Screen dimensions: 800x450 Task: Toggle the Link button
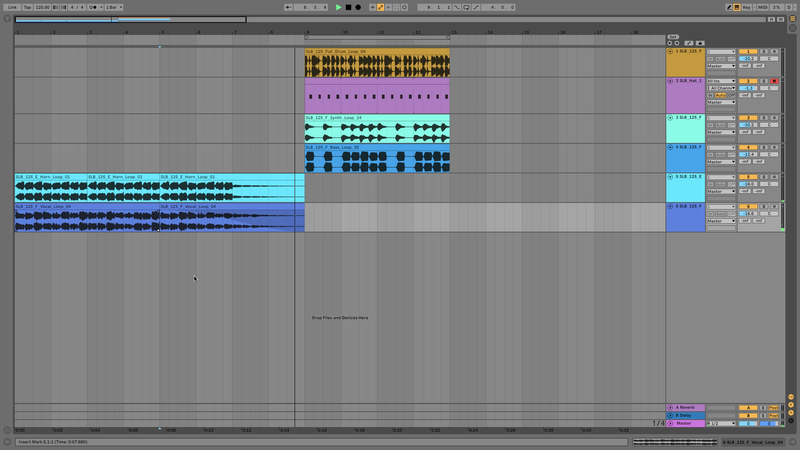(12, 7)
